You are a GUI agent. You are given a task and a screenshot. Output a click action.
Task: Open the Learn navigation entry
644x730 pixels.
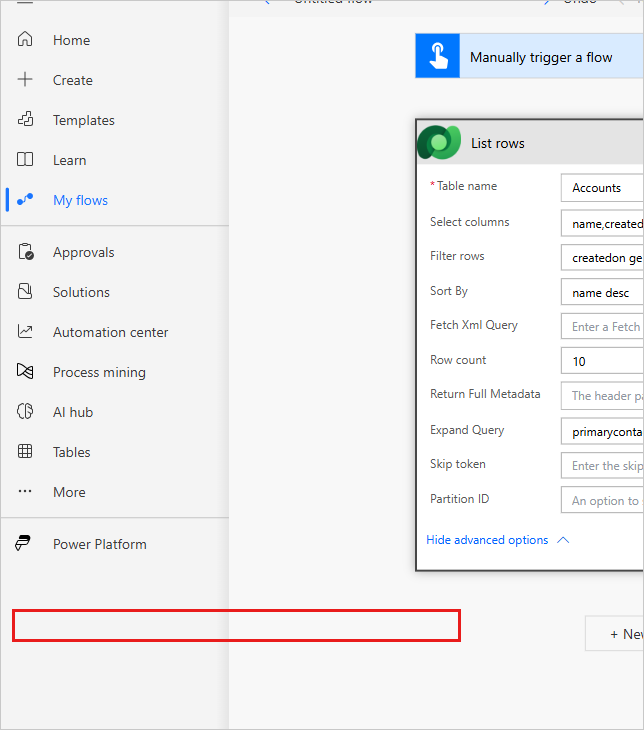click(69, 160)
